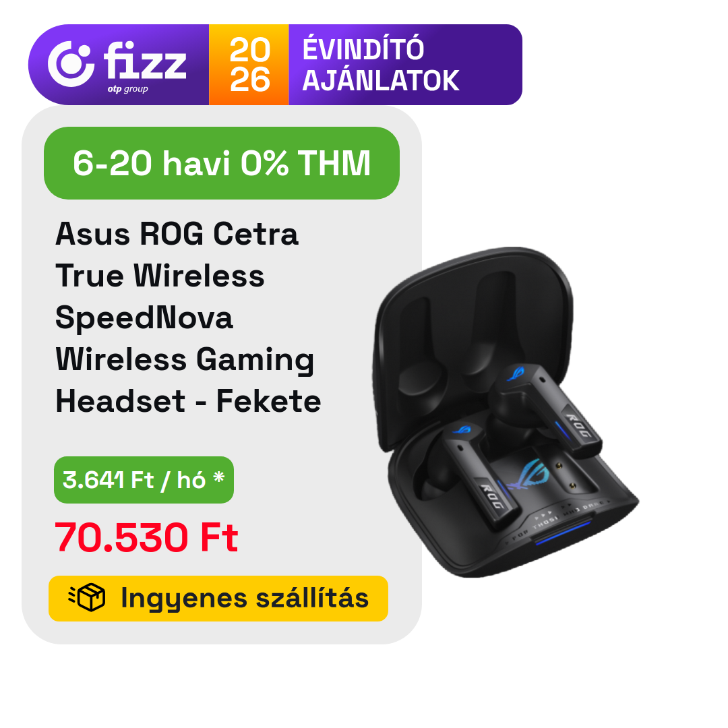Click the fizz circular logo icon

click(x=71, y=63)
